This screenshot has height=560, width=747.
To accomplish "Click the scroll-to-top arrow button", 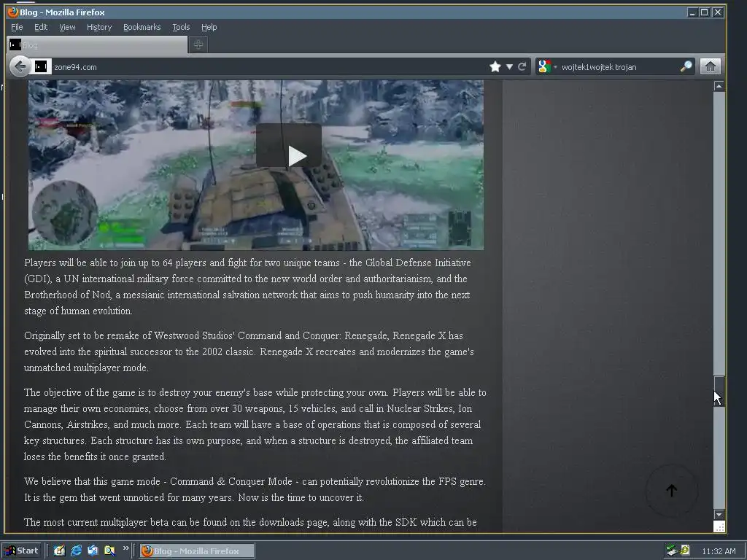I will [x=672, y=491].
